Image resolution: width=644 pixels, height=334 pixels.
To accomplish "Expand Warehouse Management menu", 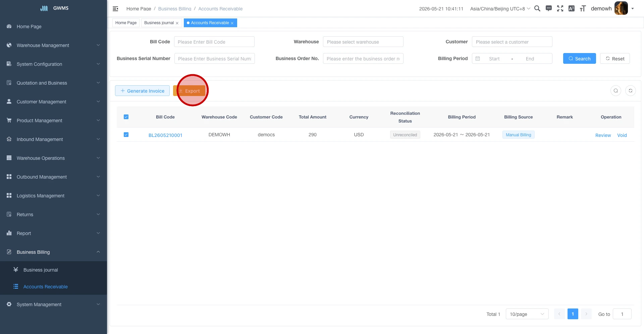I will [x=54, y=45].
